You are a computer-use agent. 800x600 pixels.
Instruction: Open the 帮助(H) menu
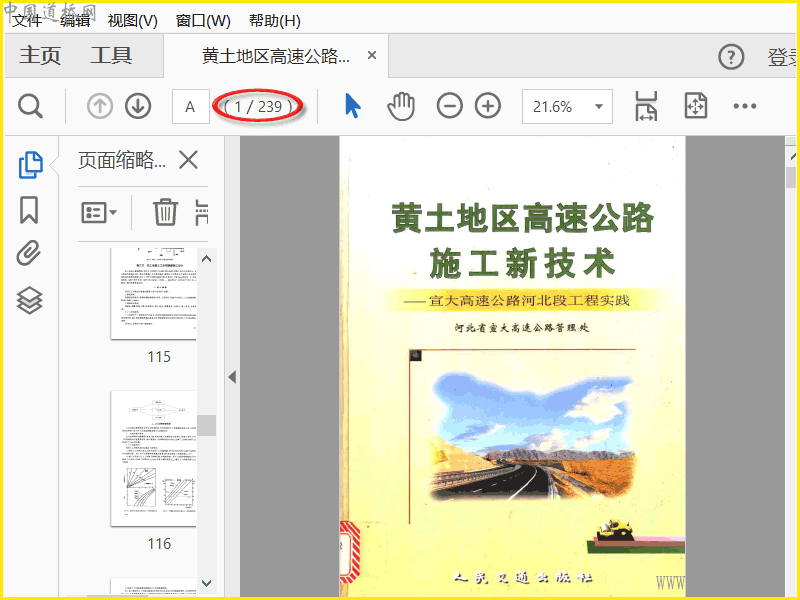(274, 21)
